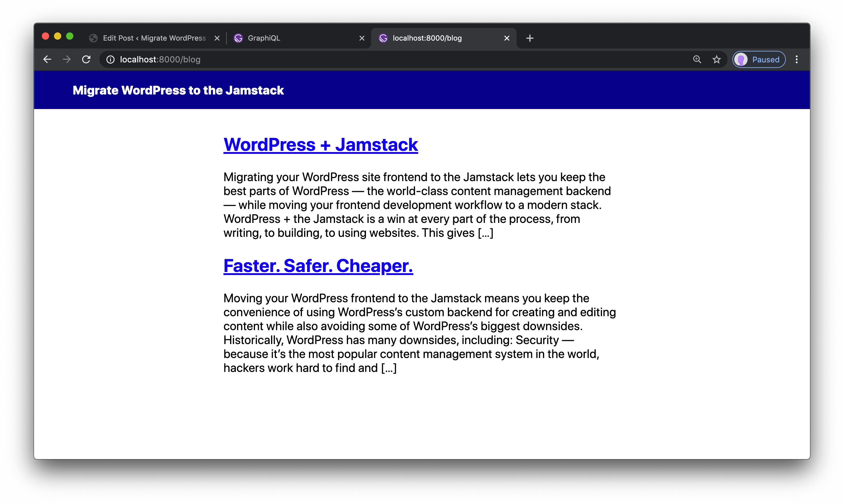The image size is (844, 504).
Task: Reload the localhost:8000/blog page
Action: click(86, 59)
